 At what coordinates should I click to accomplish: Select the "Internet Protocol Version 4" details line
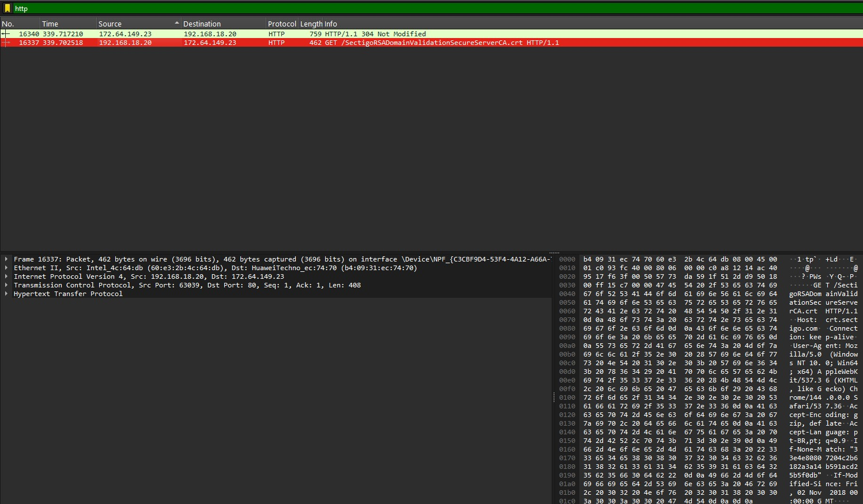pos(149,276)
